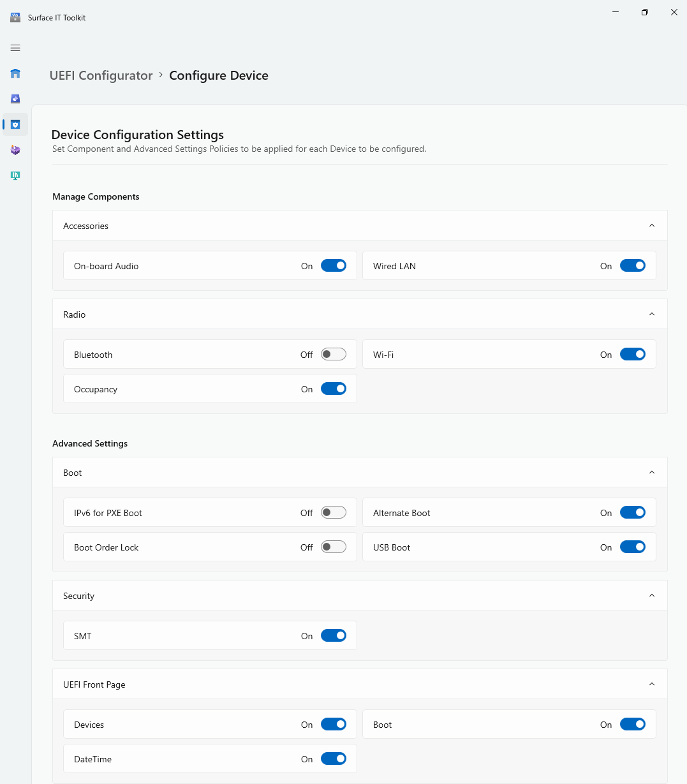
Task: Select the Data Eraser tool in sidebar
Action: tap(15, 99)
